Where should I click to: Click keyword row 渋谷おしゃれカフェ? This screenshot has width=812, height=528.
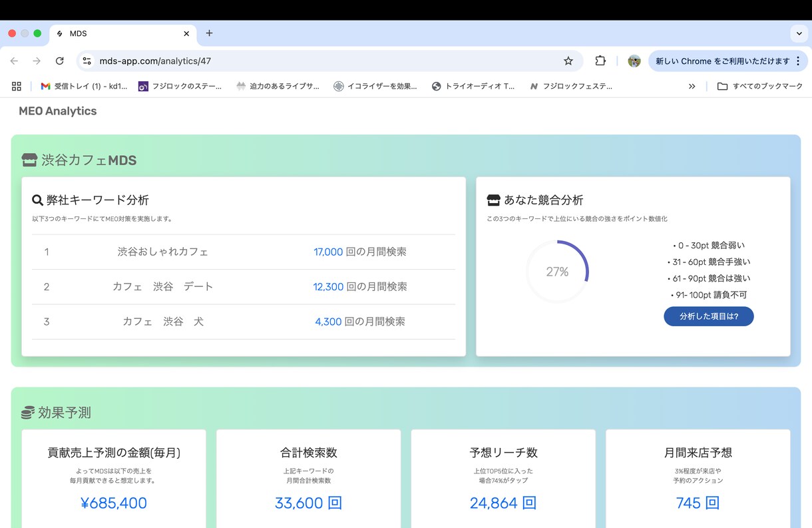tap(244, 252)
